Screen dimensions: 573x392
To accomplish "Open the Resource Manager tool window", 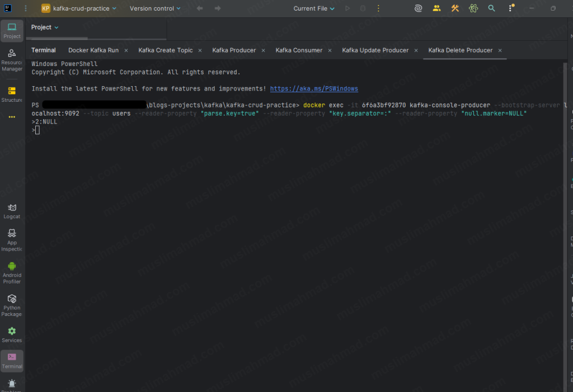I will [x=12, y=60].
